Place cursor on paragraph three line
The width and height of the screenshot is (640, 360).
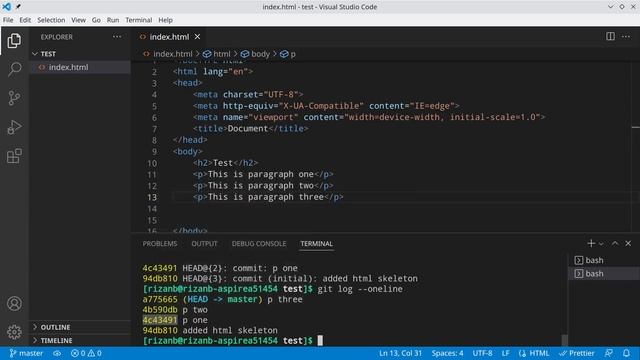pyautogui.click(x=269, y=197)
